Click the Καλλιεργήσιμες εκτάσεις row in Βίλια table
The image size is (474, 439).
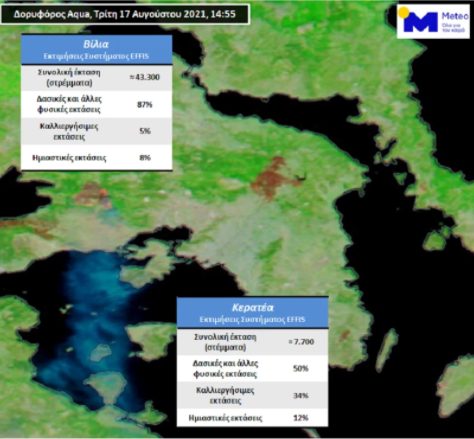point(96,131)
